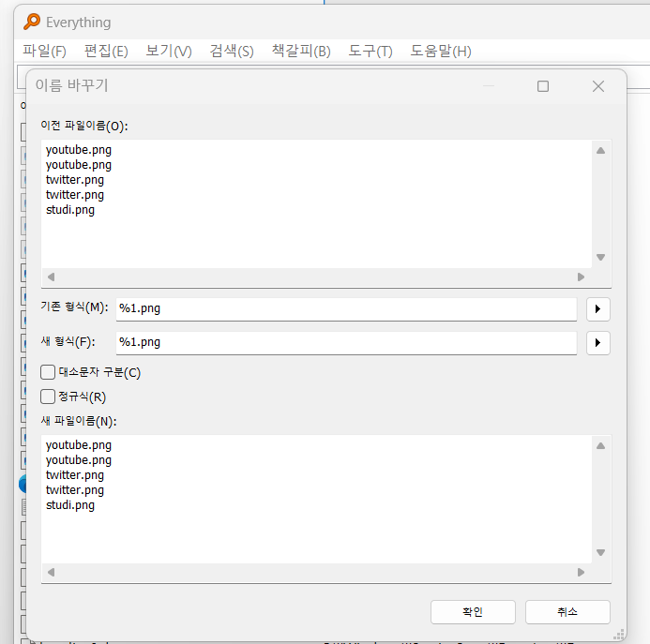This screenshot has height=644, width=650.
Task: Enable the 대소문자 구분(C) checkbox
Action: [x=48, y=372]
